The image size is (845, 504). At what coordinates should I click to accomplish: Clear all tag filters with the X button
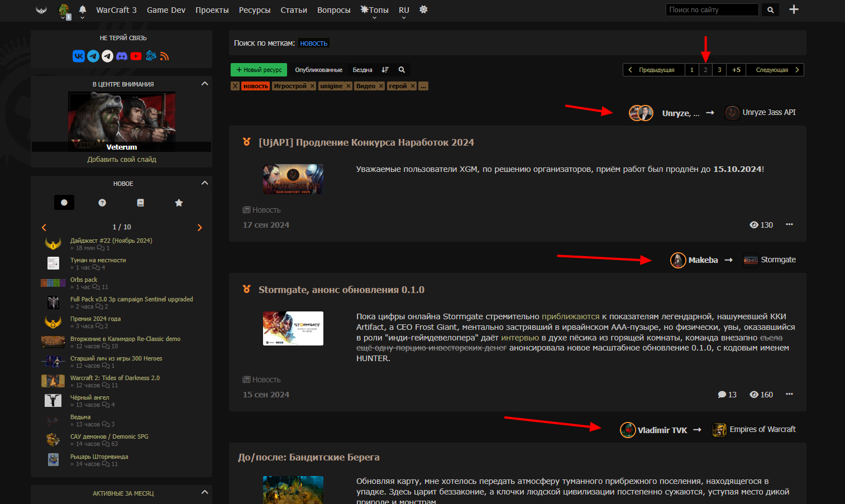point(235,86)
